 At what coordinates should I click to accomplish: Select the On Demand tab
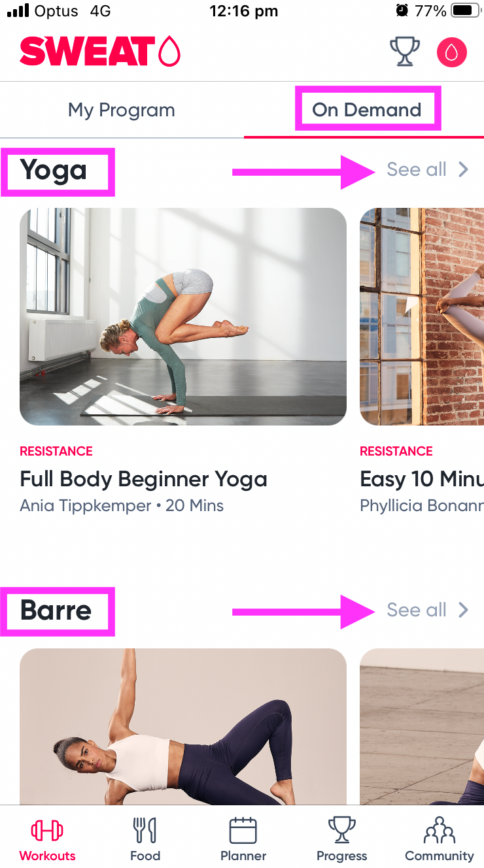pos(367,110)
